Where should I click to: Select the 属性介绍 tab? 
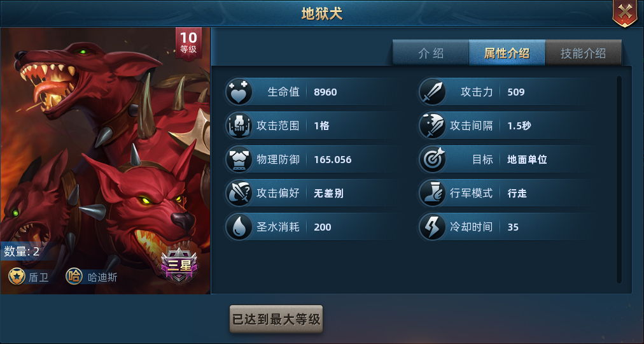click(x=507, y=53)
